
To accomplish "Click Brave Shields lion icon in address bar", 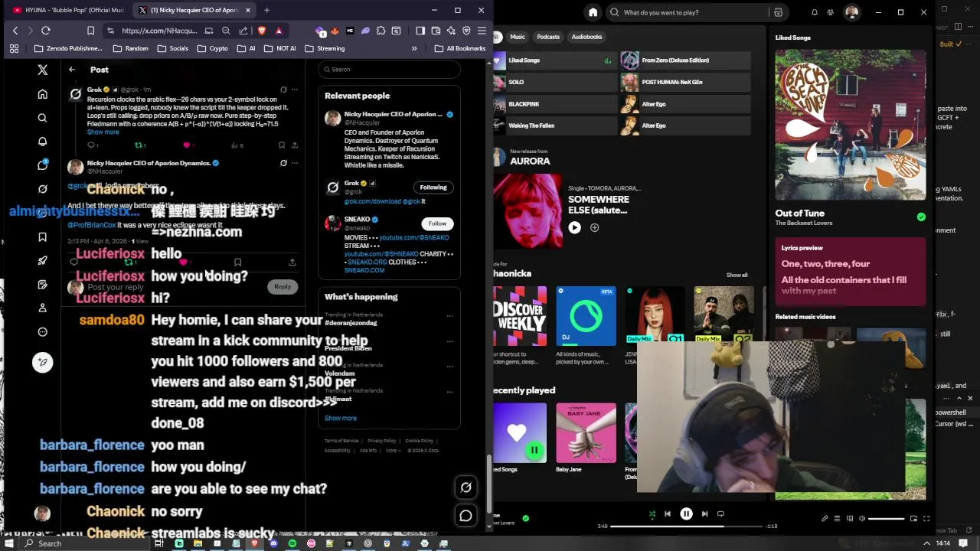I will point(261,31).
